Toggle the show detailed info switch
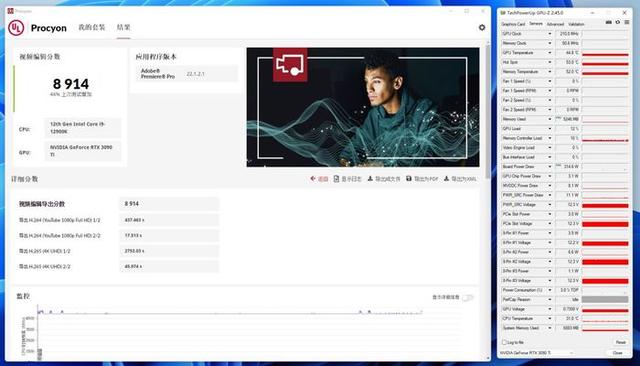This screenshot has width=640, height=366. pos(468,297)
